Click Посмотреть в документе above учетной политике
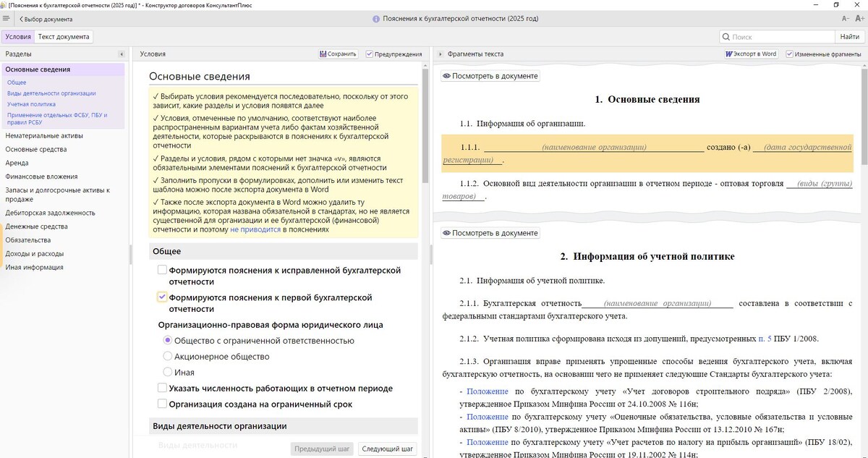 [x=490, y=233]
